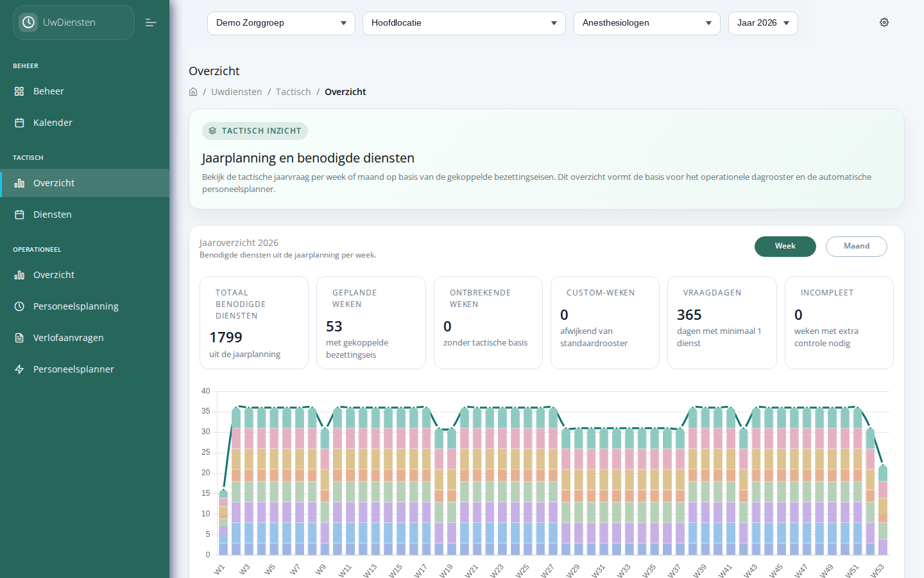Select the Overzicht item under Operationeel
This screenshot has height=578, width=924.
85,275
